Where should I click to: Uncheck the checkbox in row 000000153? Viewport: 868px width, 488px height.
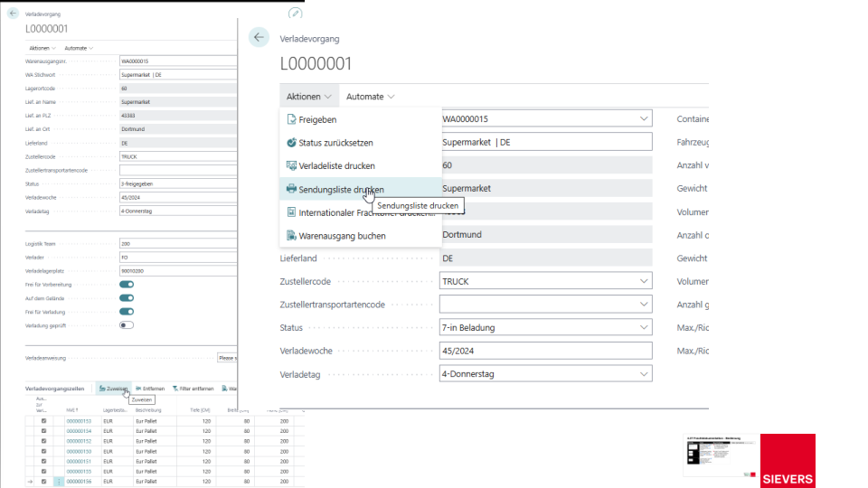click(x=43, y=421)
